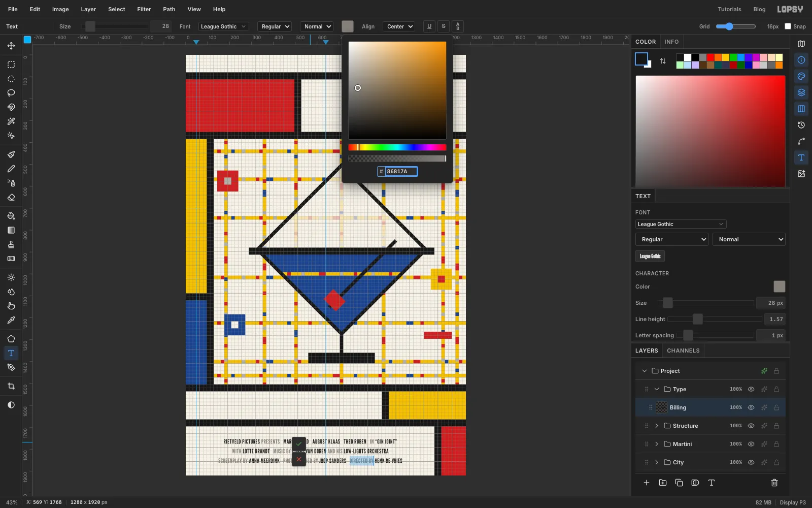812x508 pixels.
Task: Open the Font dropdown in options bar
Action: (223, 26)
